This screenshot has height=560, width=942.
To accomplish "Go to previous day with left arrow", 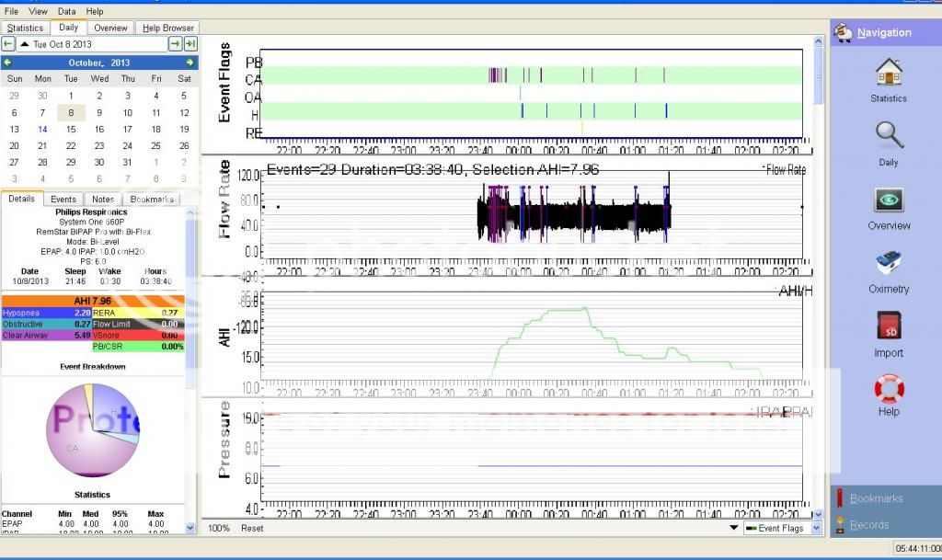I will (x=8, y=44).
